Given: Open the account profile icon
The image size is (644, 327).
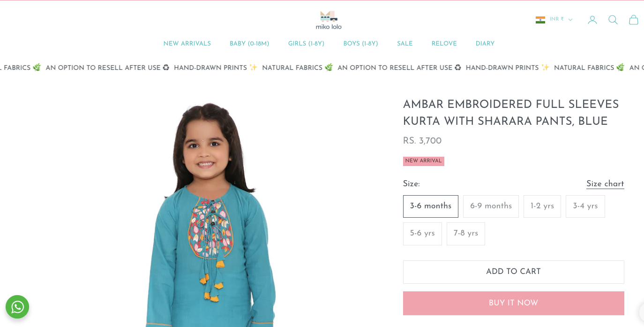Looking at the screenshot, I should (x=592, y=20).
